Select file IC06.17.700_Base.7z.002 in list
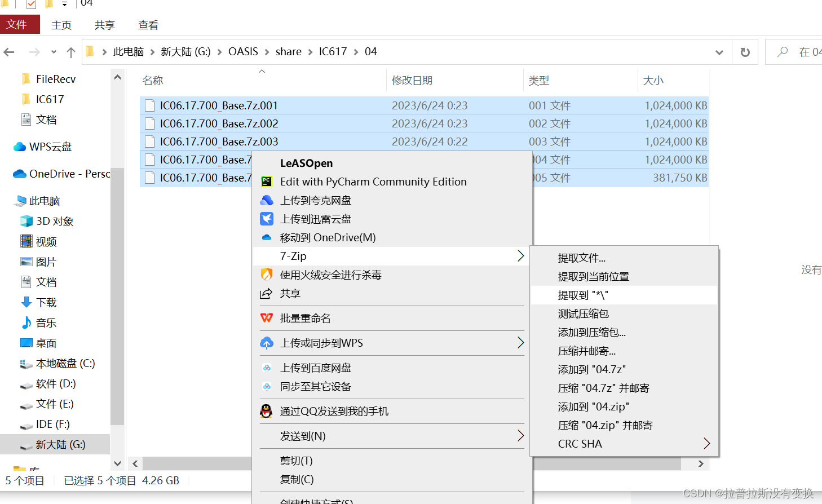Image resolution: width=822 pixels, height=504 pixels. click(x=219, y=123)
